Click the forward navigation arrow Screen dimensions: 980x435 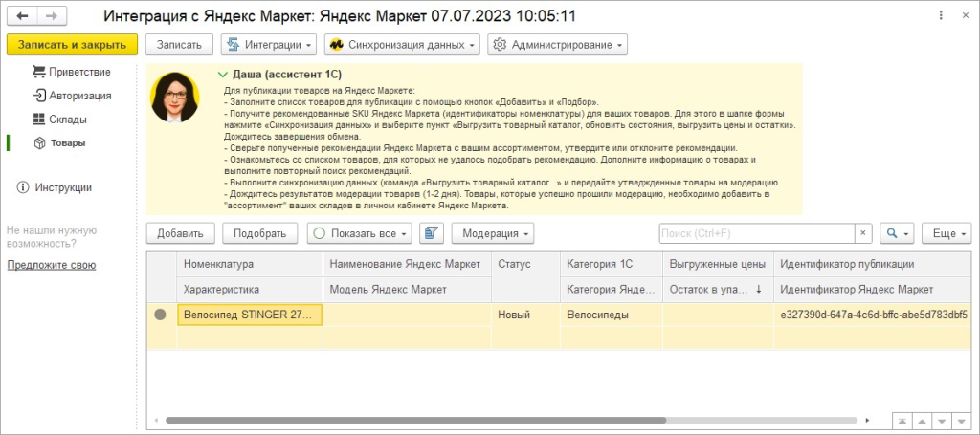[x=52, y=15]
